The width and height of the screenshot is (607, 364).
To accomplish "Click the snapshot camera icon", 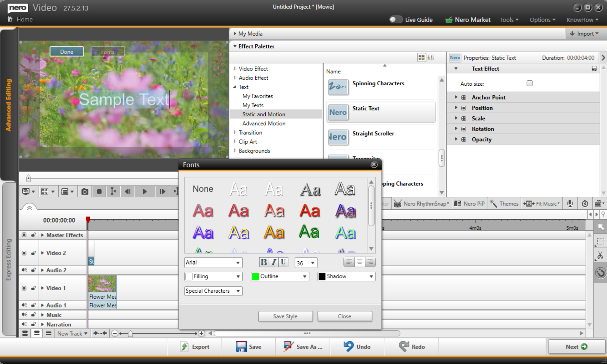I will [84, 191].
